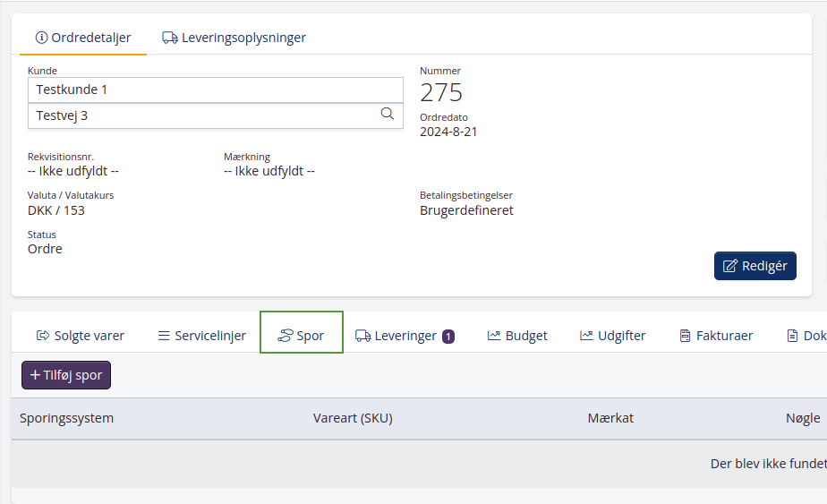The image size is (827, 504).
Task: Open the Ordredetaljer tab
Action: point(83,38)
